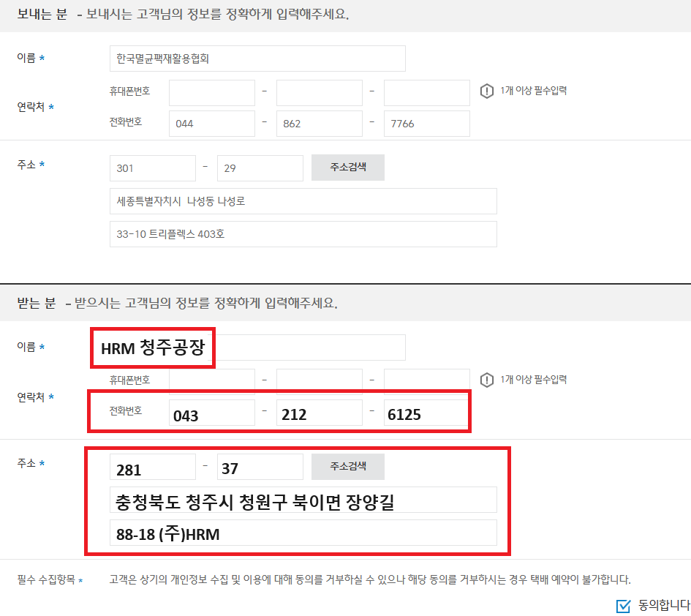Click the sender name input field
Viewport: 691px width, 616px height.
[x=257, y=59]
